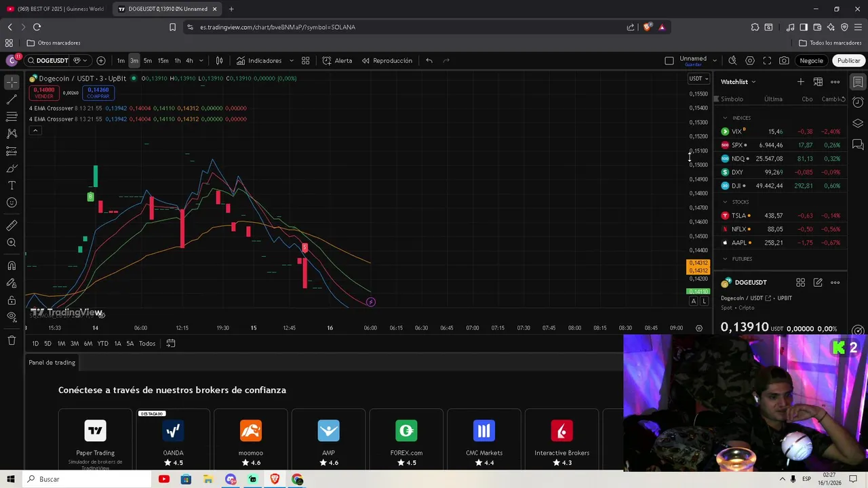Select the text annotation tool
This screenshot has height=488, width=868.
coord(12,185)
